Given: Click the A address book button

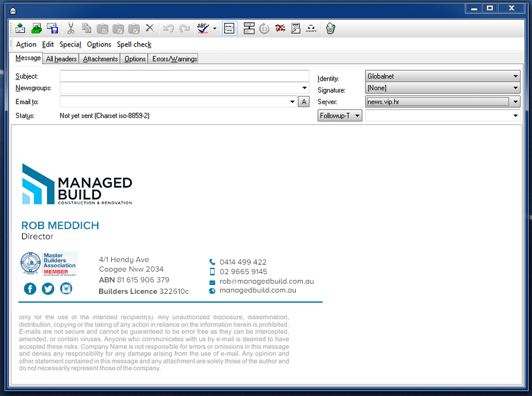Looking at the screenshot, I should point(304,102).
